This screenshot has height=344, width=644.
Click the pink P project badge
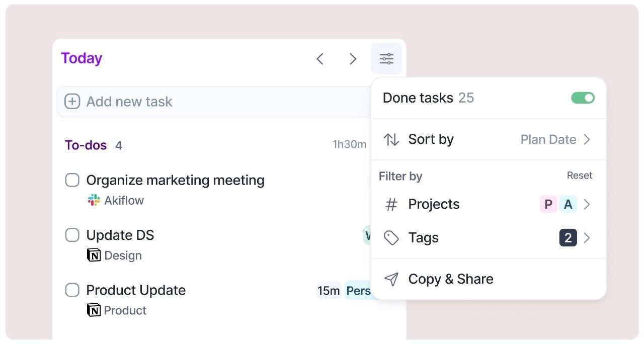tap(548, 205)
